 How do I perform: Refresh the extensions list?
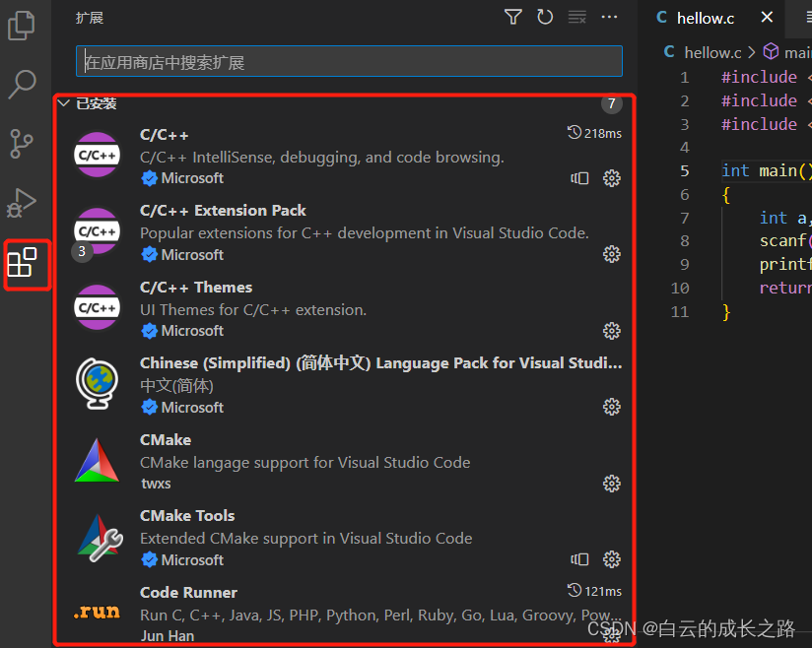click(x=545, y=18)
